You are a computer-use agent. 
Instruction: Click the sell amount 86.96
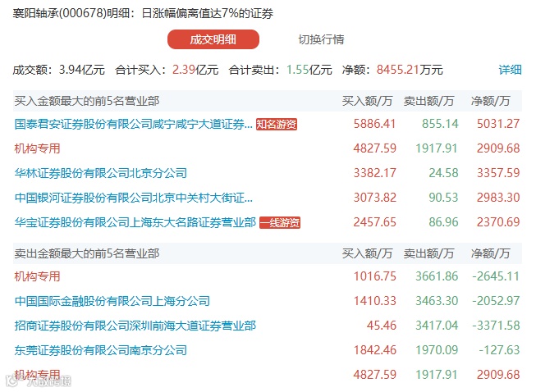443,222
